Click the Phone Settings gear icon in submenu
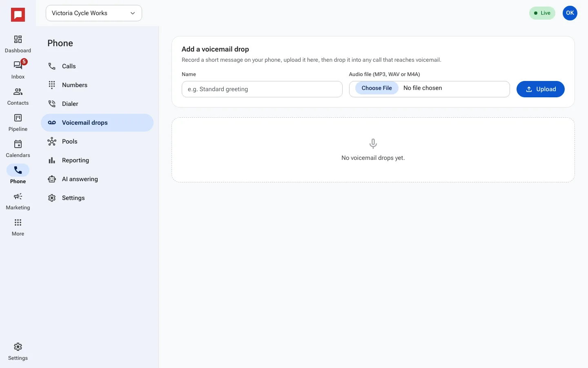Viewport: 588px width, 368px height. [x=52, y=198]
